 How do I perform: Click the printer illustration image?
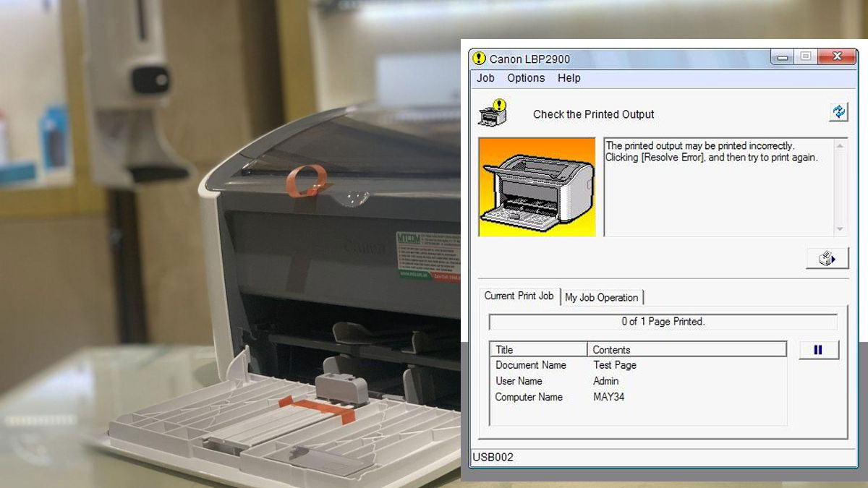tap(537, 187)
